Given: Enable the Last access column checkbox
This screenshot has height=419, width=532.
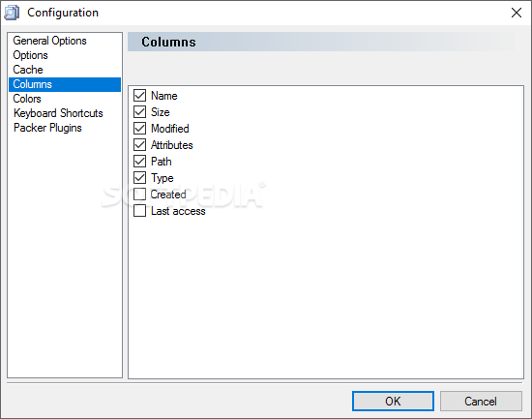Looking at the screenshot, I should 140,211.
